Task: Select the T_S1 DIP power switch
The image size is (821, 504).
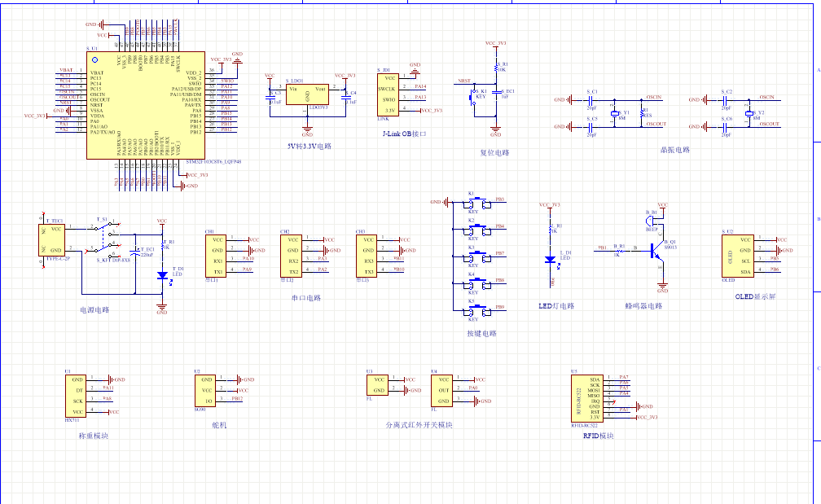Action: [x=103, y=239]
